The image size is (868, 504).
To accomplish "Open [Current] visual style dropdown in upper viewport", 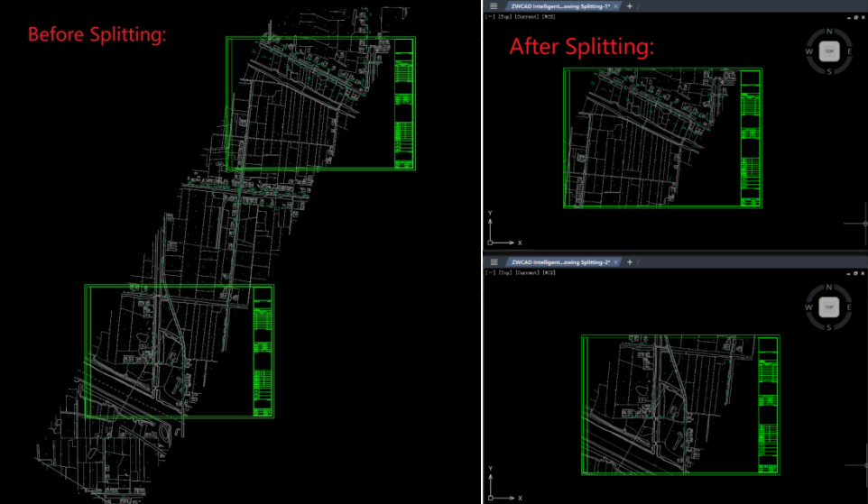I will coord(525,16).
